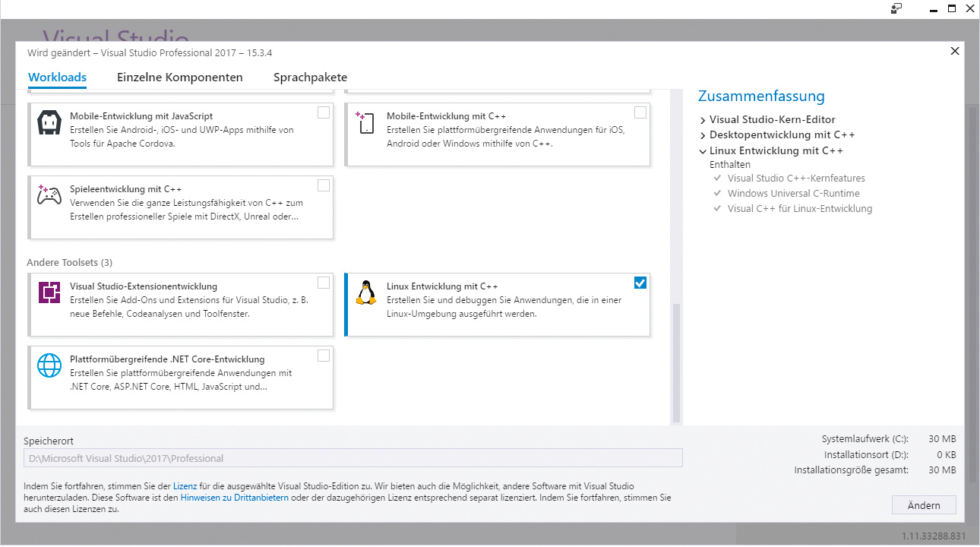Select the Windows Universal C-Runtime component row
The image size is (980, 547).
click(x=794, y=194)
